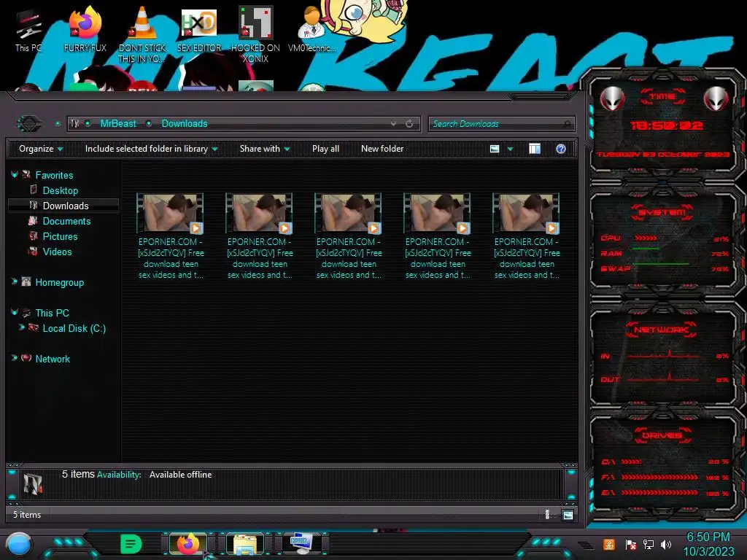Click the Play all button
Image resolution: width=747 pixels, height=560 pixels.
[x=325, y=149]
